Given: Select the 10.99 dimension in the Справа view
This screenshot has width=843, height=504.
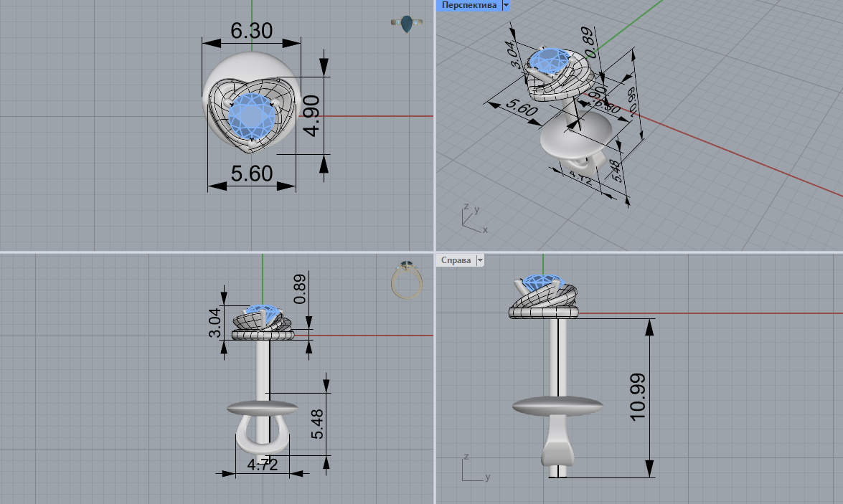Looking at the screenshot, I should click(638, 396).
